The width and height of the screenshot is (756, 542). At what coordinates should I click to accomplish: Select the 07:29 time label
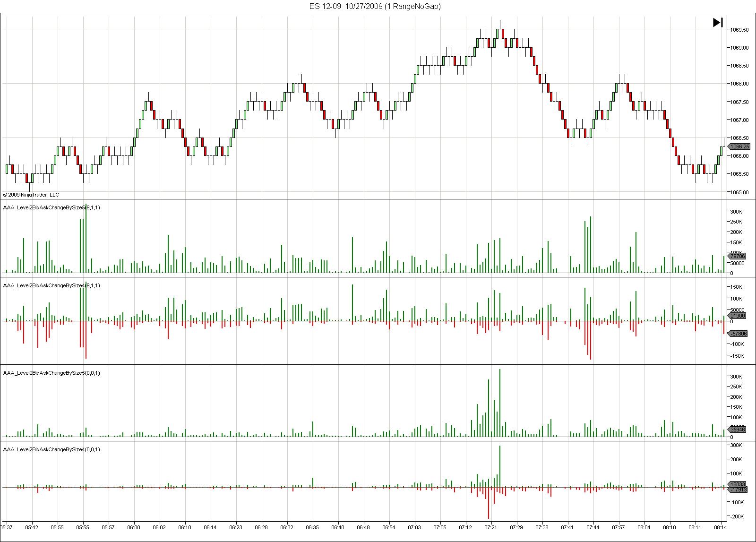click(x=516, y=527)
